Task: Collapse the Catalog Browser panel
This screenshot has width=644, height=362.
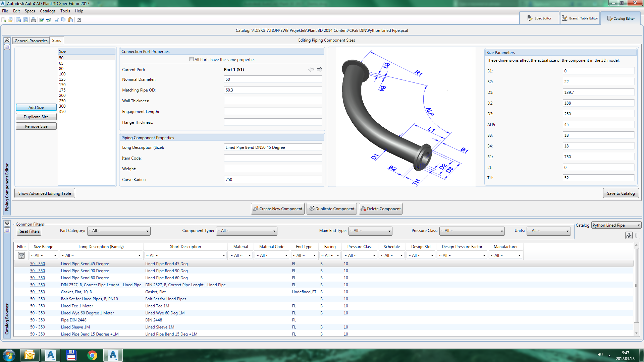Action: tap(7, 224)
